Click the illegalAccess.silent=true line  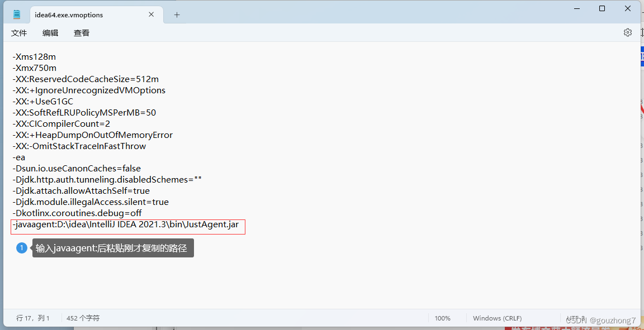pos(91,202)
